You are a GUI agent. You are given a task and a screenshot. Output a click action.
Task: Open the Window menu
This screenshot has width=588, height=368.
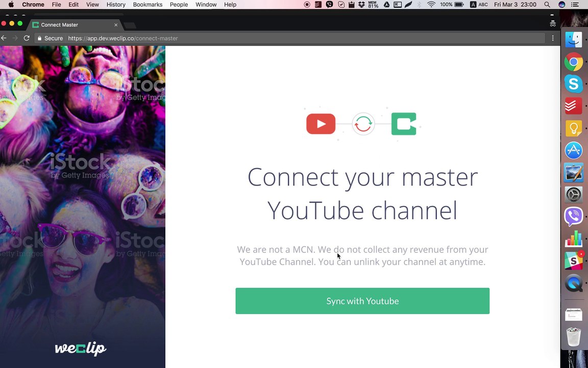click(206, 5)
